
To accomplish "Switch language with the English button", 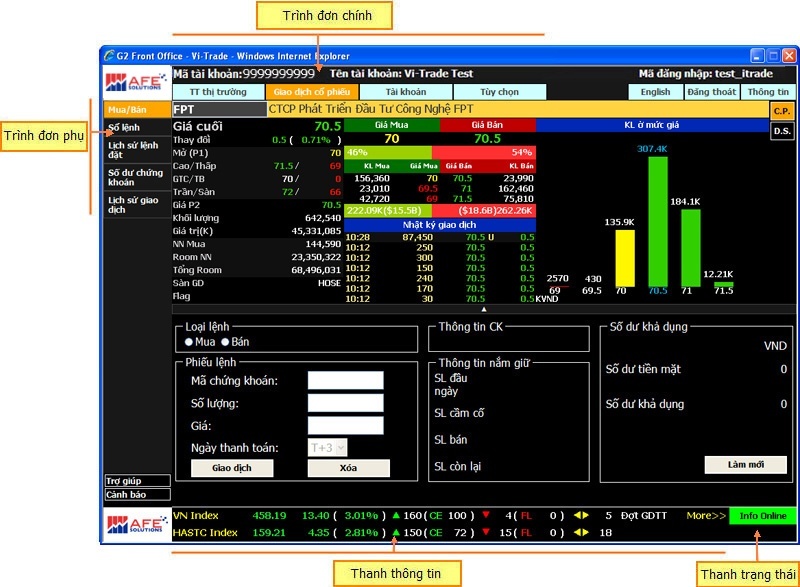I will [x=656, y=92].
